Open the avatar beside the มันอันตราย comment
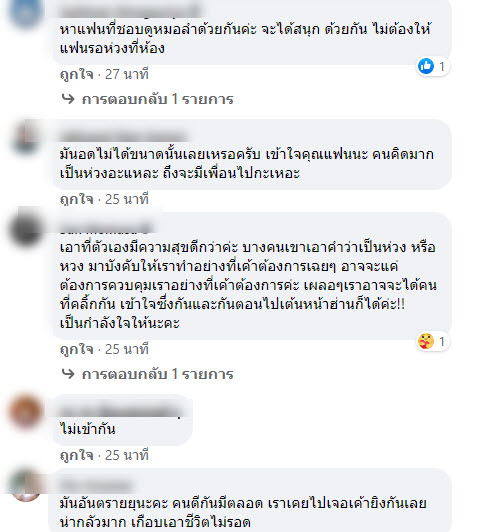Image resolution: width=485 pixels, height=532 pixels. coord(26,485)
